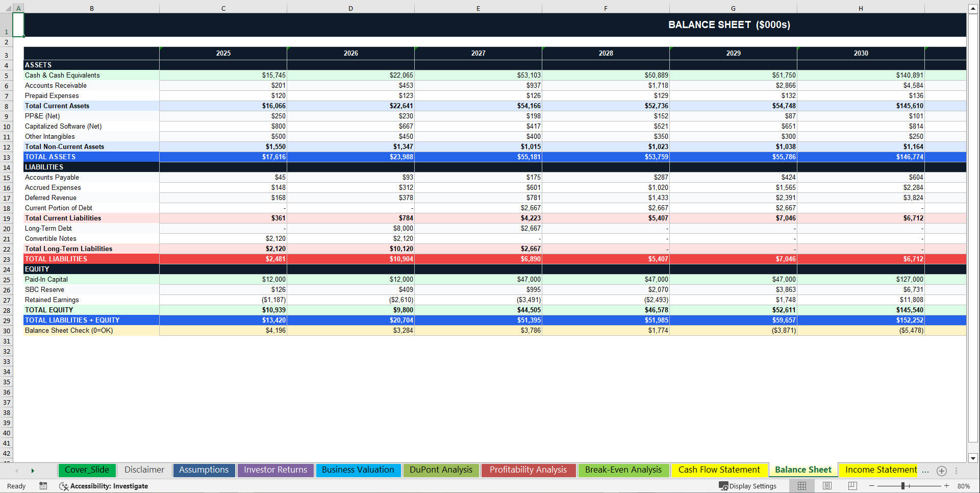The width and height of the screenshot is (980, 493).
Task: Open the DuPont Analysis sheet
Action: (441, 470)
